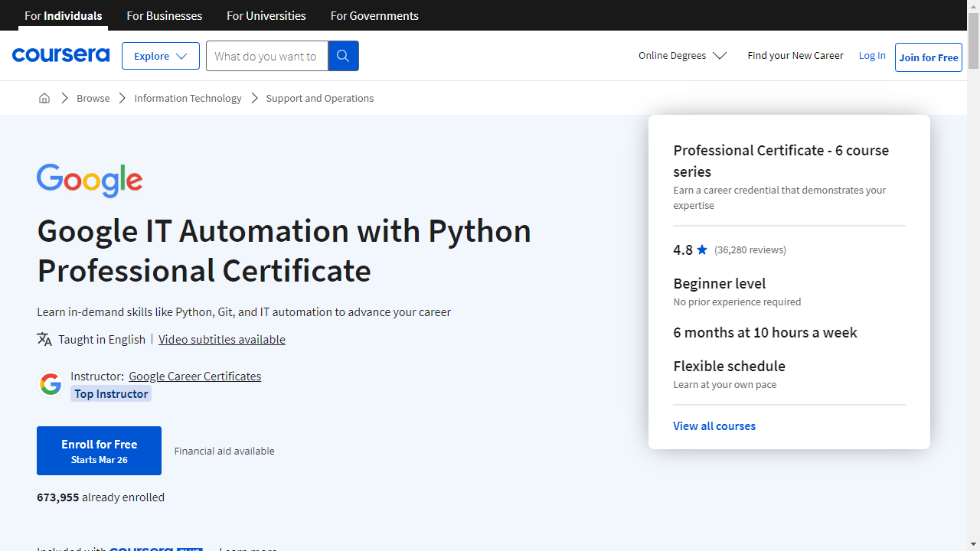This screenshot has height=551, width=980.
Task: Click the scrollbar down arrow
Action: pyautogui.click(x=973, y=544)
